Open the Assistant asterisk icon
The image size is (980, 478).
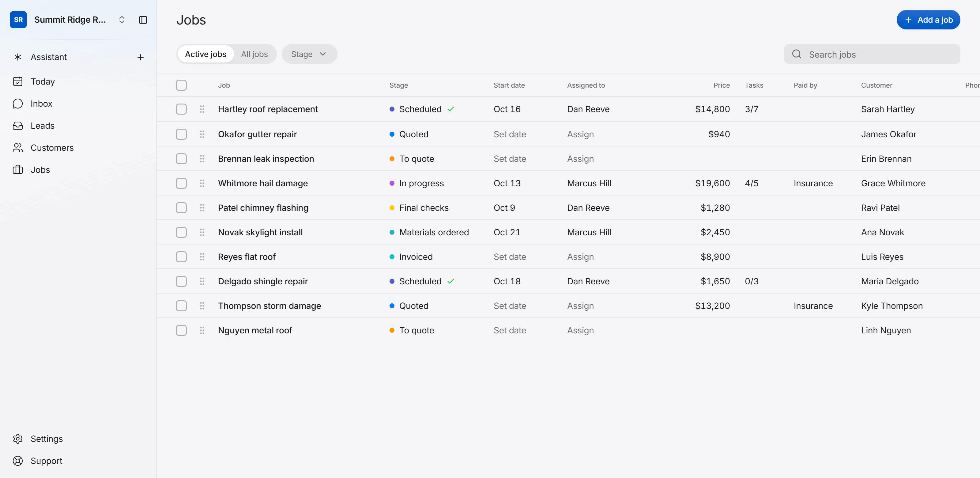pos(17,57)
